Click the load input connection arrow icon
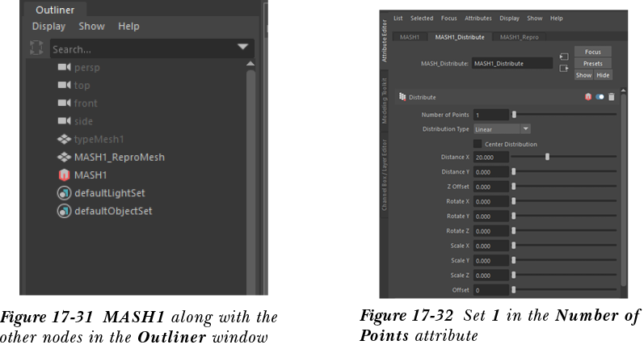 564,57
